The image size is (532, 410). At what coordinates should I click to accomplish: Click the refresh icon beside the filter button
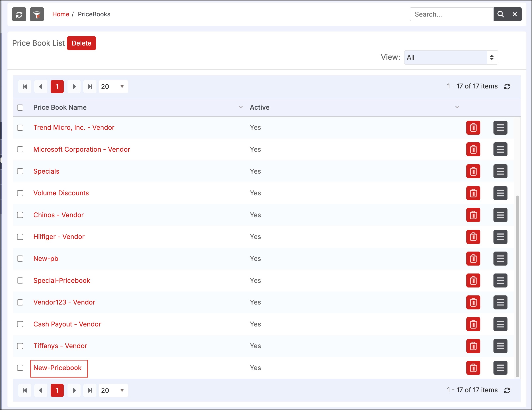click(x=19, y=14)
